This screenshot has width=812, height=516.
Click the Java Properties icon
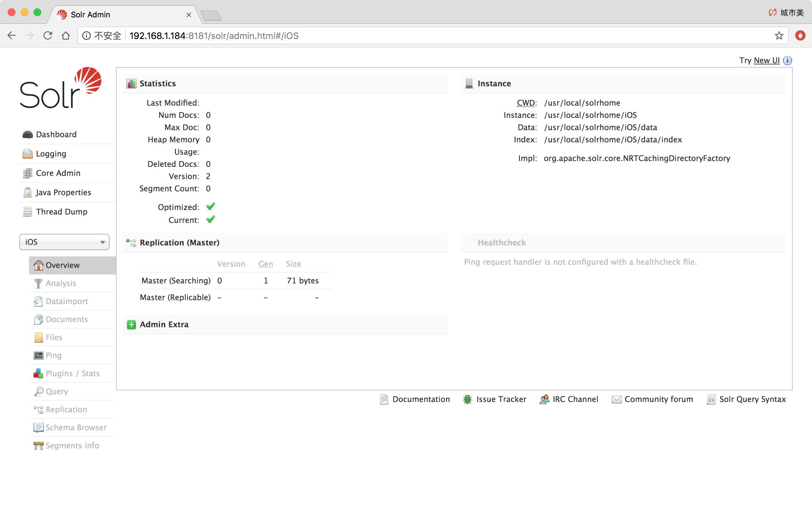(28, 192)
